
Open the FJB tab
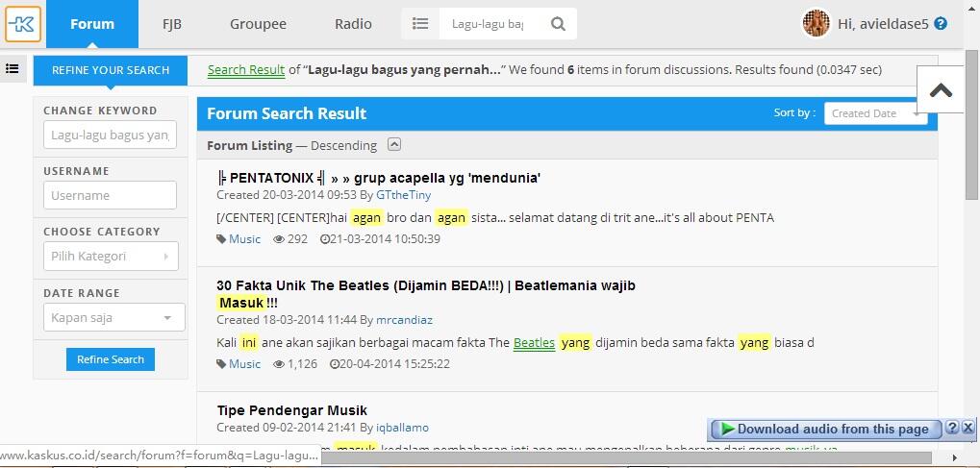click(172, 24)
